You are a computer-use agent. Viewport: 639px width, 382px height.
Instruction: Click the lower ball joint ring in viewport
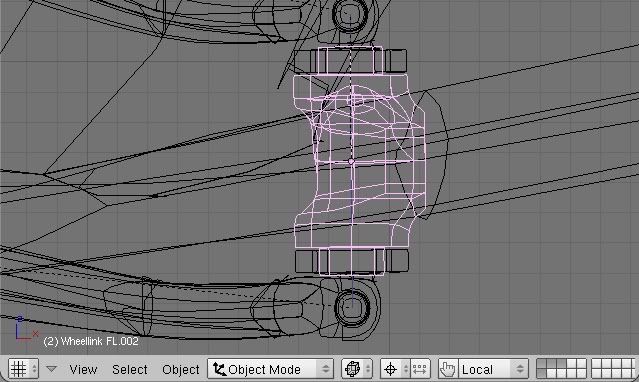point(352,307)
